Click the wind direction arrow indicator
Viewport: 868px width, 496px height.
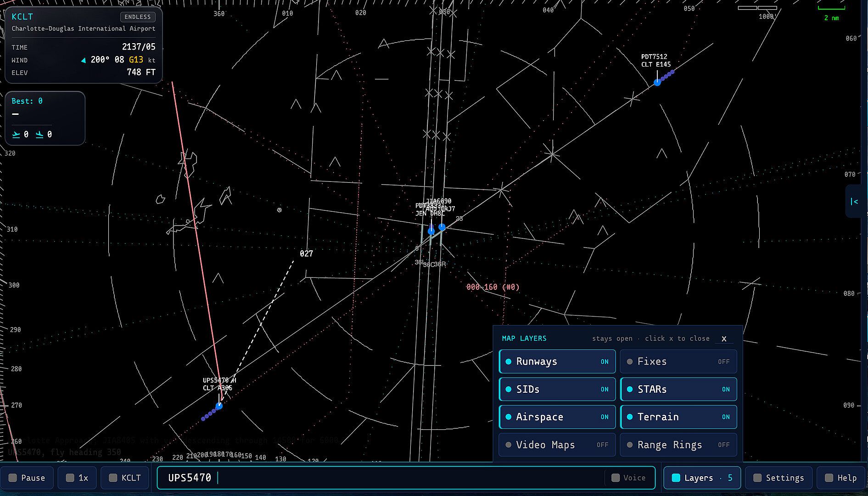[83, 60]
